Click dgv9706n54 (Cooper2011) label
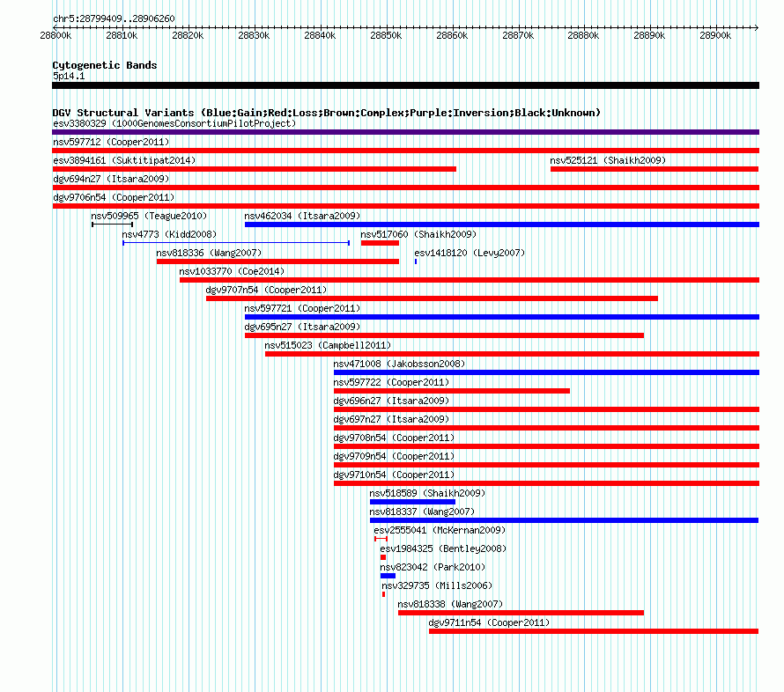This screenshot has width=784, height=692. coord(114,197)
